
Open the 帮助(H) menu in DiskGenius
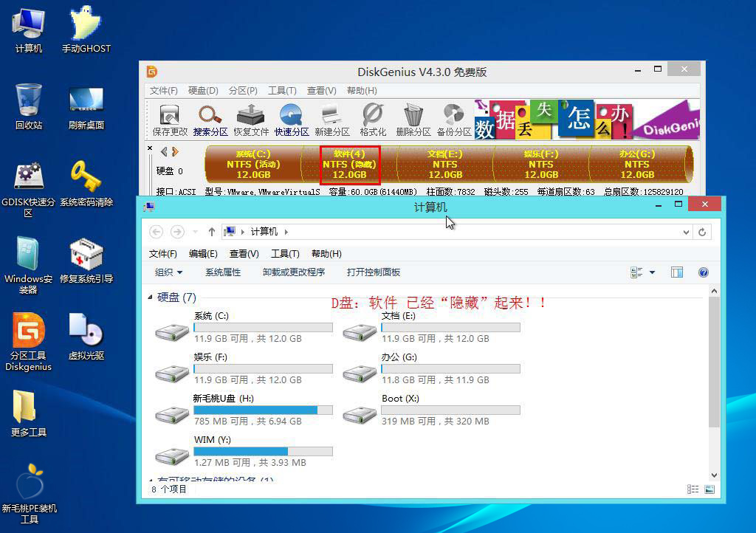click(x=362, y=91)
